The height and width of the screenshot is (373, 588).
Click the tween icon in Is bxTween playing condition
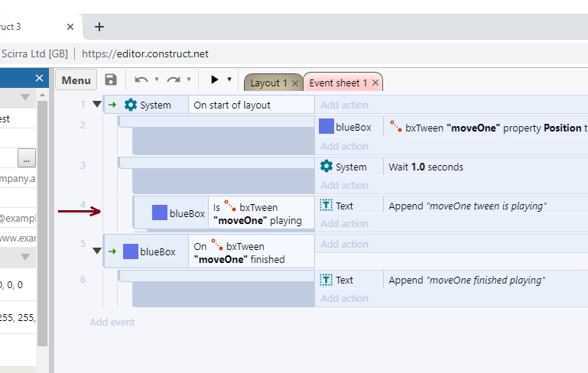(230, 206)
